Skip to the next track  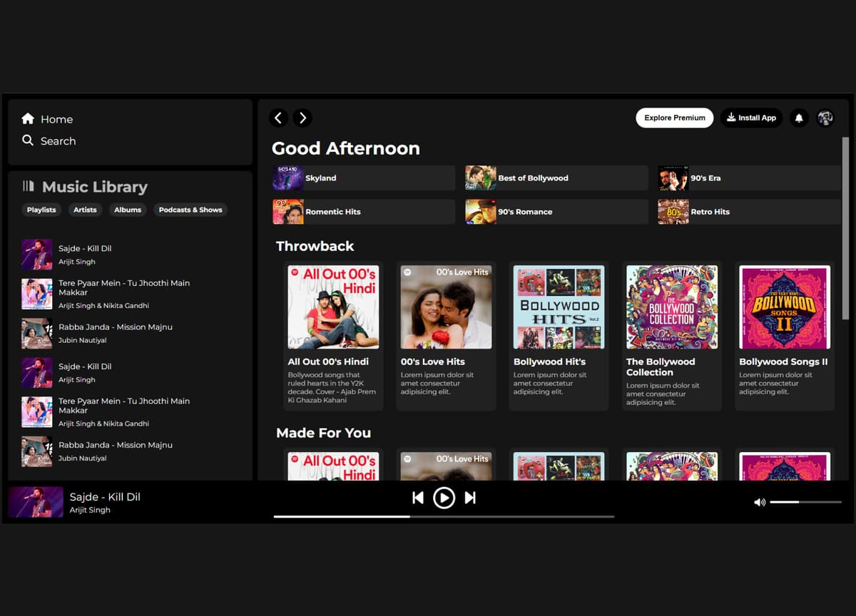click(x=470, y=498)
